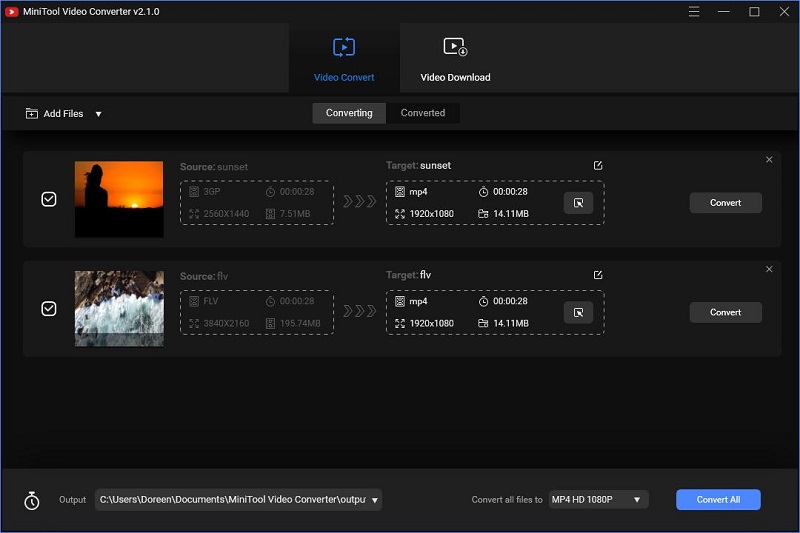The image size is (800, 533).
Task: Click the Add Files button
Action: tap(55, 114)
